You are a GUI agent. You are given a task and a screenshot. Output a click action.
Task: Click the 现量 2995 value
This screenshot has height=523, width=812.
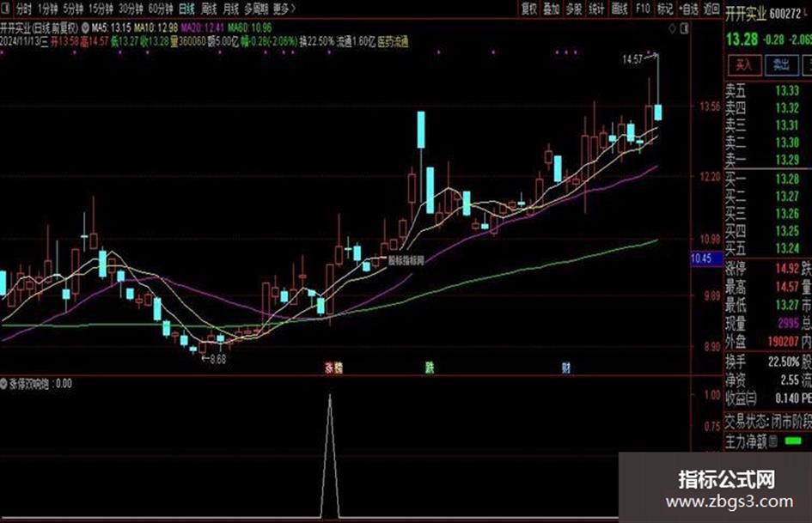[x=788, y=323]
